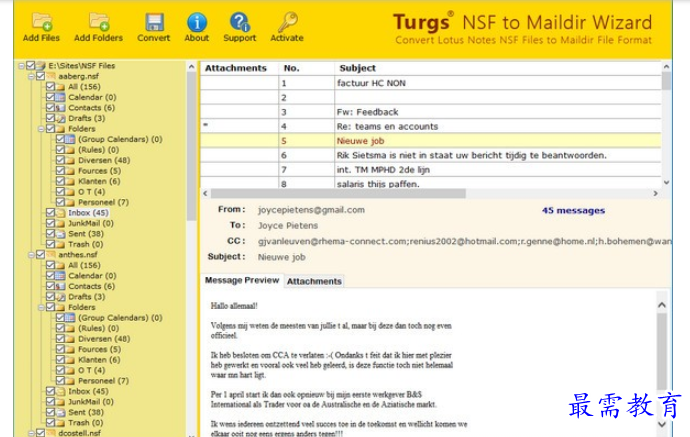Click the Drafts (3) icon under anthes.nsf
690x437 pixels.
(x=61, y=297)
